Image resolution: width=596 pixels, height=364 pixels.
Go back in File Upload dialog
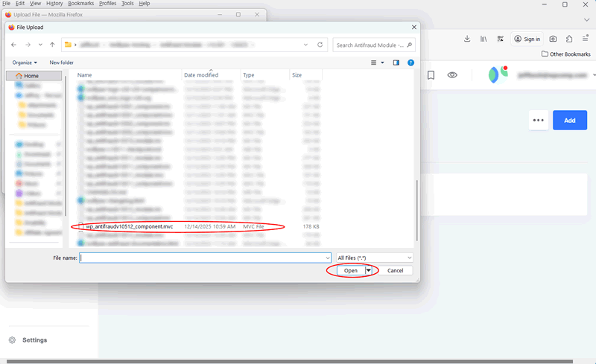click(13, 45)
